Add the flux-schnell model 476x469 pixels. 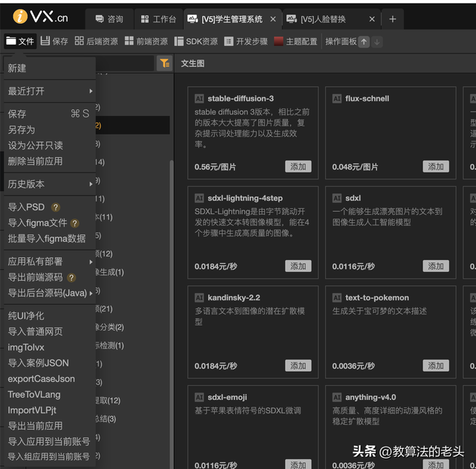(436, 166)
